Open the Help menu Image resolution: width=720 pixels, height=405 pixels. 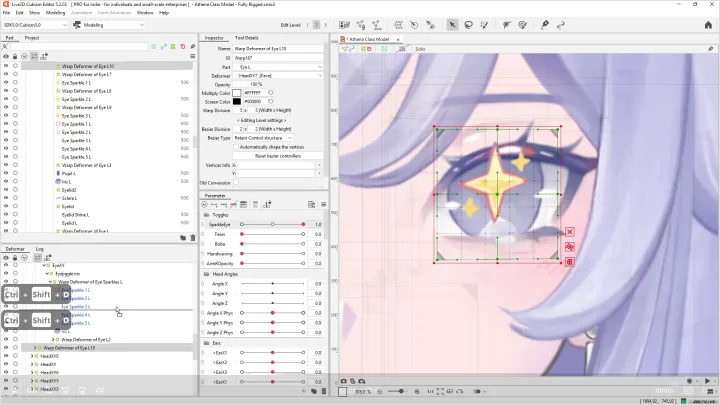pyautogui.click(x=164, y=13)
